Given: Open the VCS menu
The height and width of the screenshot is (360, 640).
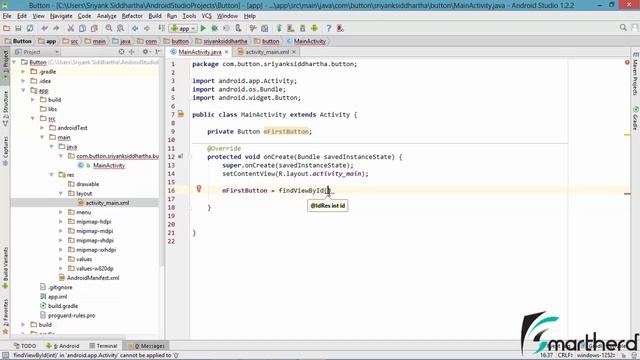Looking at the screenshot, I should tap(207, 16).
